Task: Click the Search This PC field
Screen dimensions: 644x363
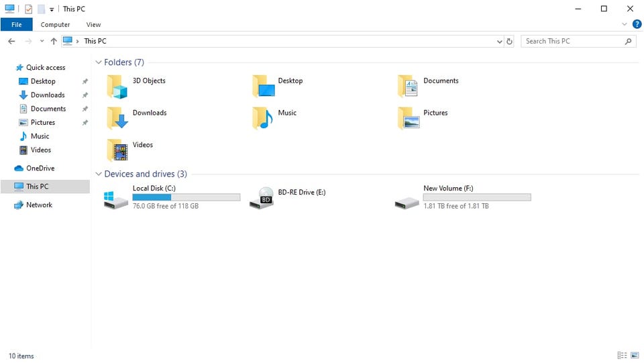Action: point(578,41)
